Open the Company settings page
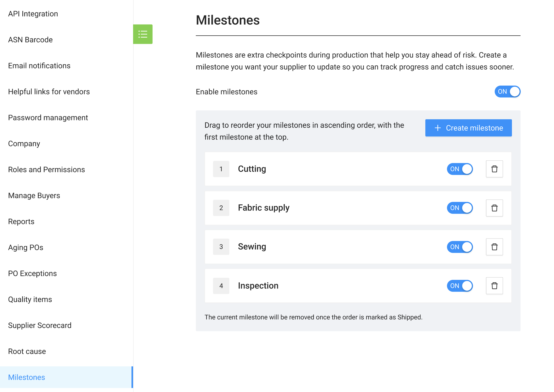The height and width of the screenshot is (392, 554). (24, 144)
